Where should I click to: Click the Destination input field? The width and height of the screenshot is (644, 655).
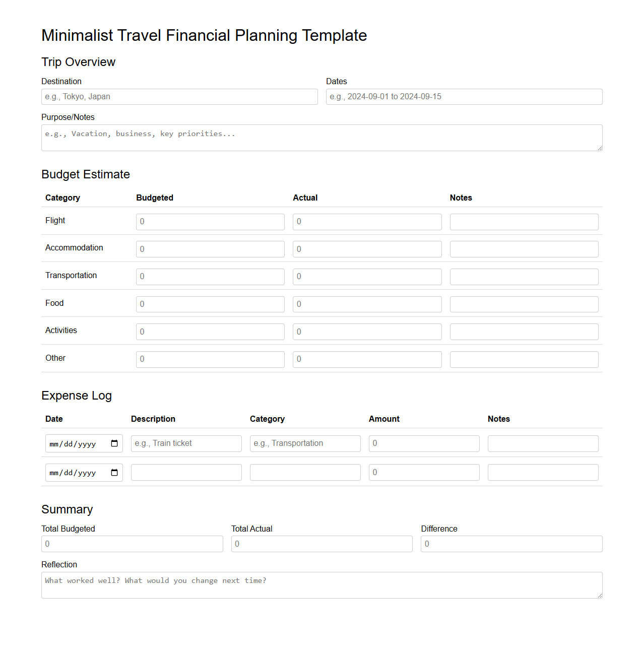pos(179,97)
